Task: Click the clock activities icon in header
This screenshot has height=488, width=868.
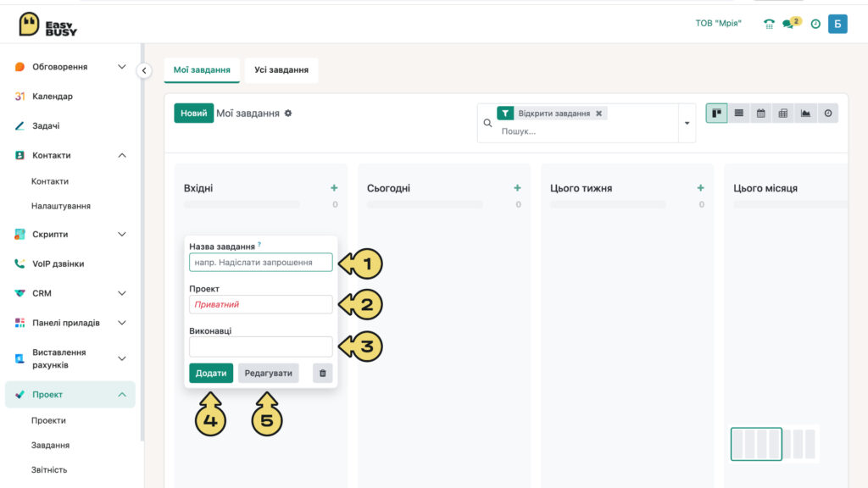Action: point(815,24)
